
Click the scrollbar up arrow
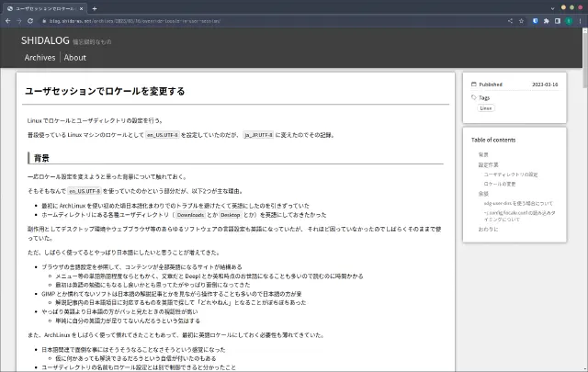584,30
